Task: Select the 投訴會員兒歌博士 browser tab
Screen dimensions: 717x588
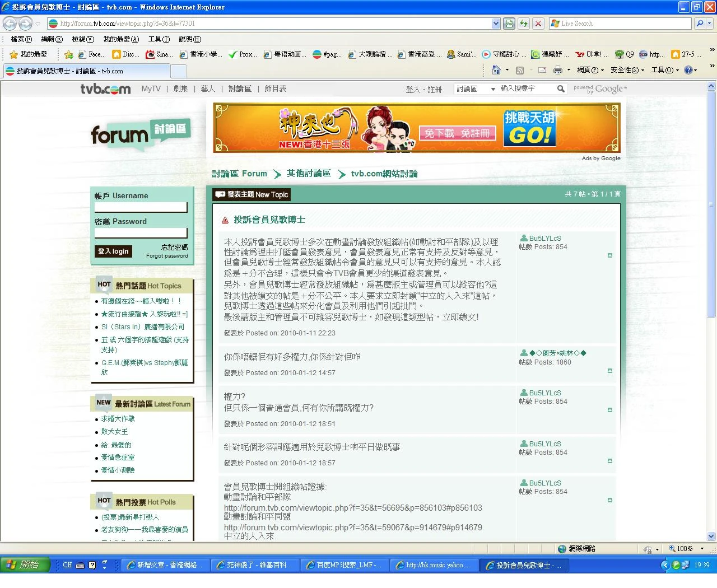Action: 86,71
